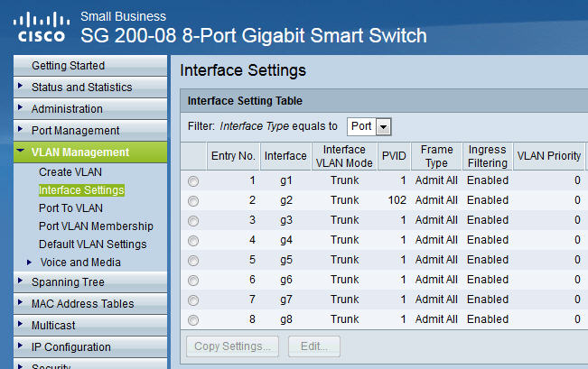Select the radio button for g7
Image resolution: width=588 pixels, height=369 pixels.
193,300
